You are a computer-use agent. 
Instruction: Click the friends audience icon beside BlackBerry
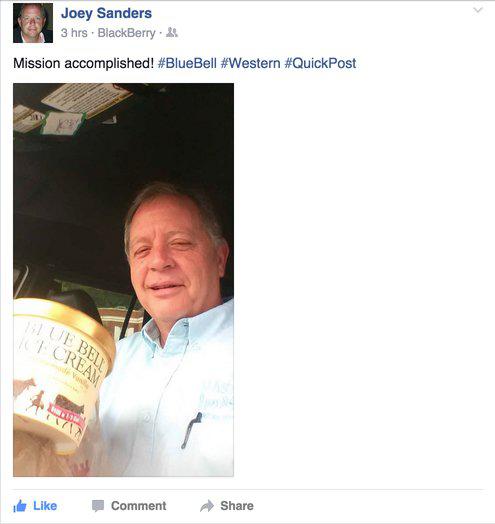coord(172,32)
